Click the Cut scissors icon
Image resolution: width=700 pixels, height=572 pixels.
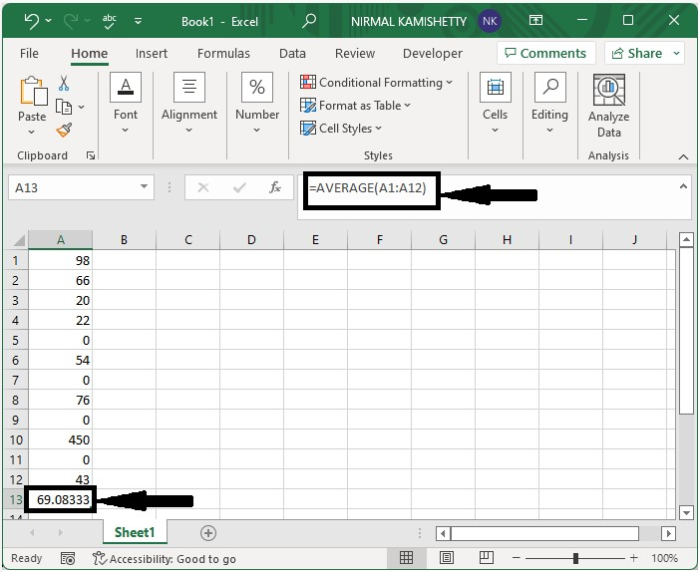coord(64,84)
